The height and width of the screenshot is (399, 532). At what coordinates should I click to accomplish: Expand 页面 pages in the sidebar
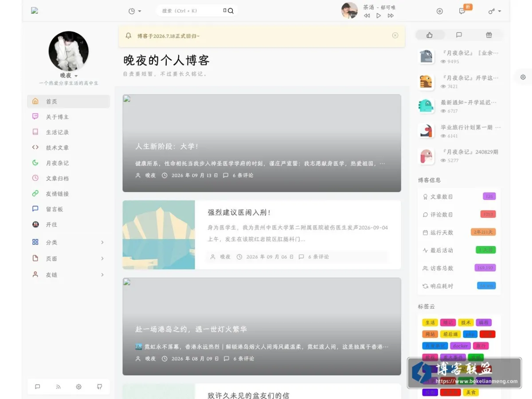[68, 258]
